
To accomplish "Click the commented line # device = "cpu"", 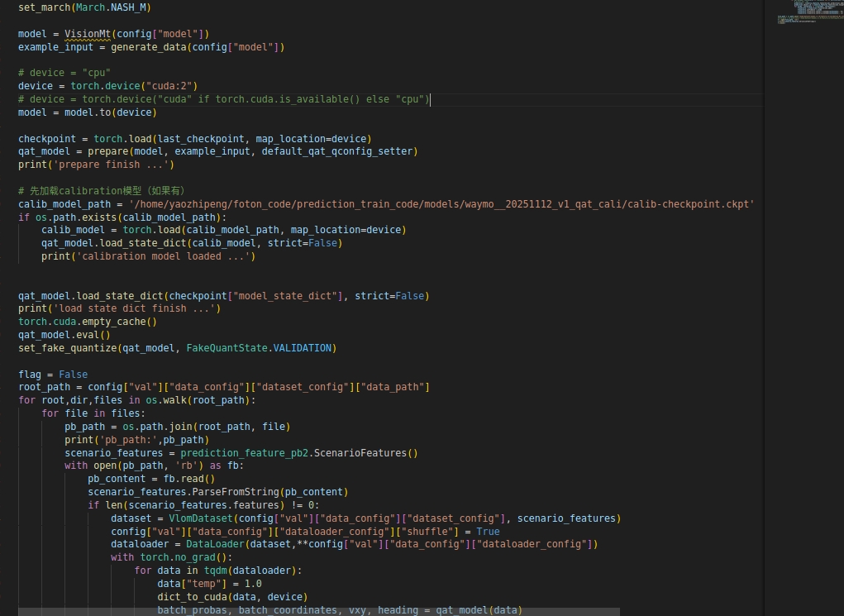I will [64, 73].
